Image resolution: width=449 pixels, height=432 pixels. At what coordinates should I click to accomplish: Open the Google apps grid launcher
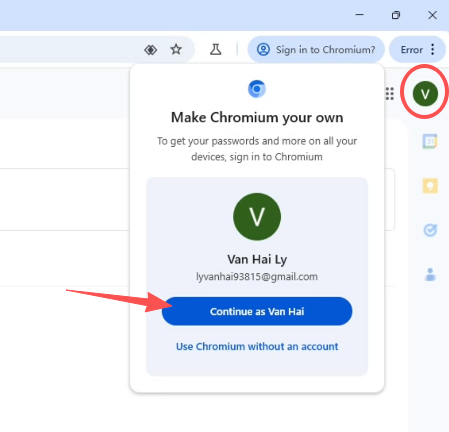coord(390,94)
